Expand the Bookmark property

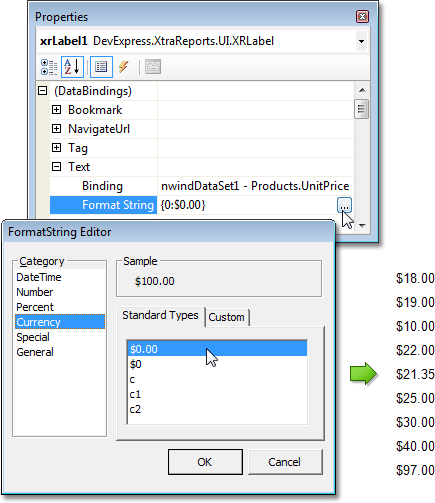click(57, 110)
